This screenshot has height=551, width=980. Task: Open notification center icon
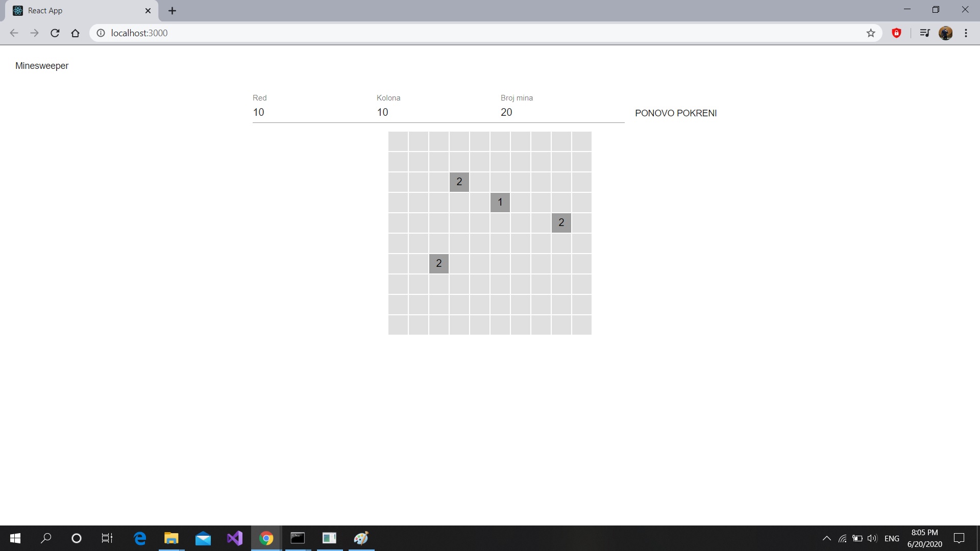pos(959,538)
